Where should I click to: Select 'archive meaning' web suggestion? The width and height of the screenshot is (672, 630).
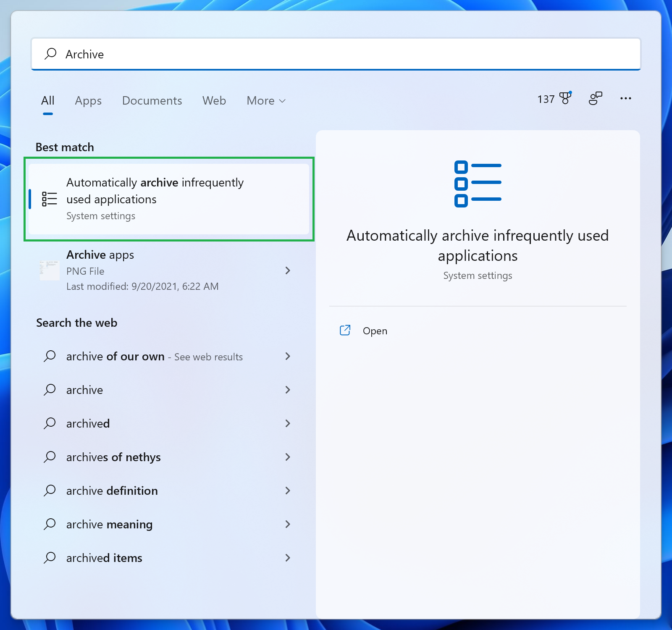(x=109, y=525)
